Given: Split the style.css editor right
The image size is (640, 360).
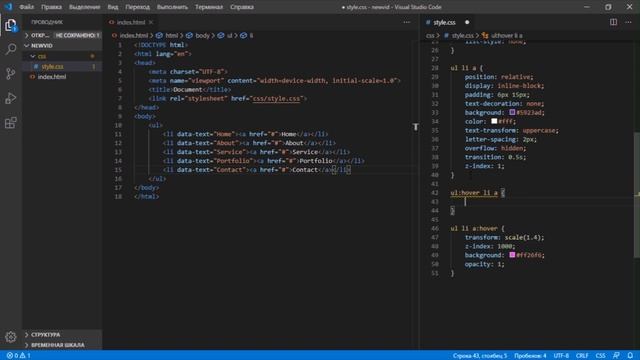Looking at the screenshot, I should tap(613, 22).
